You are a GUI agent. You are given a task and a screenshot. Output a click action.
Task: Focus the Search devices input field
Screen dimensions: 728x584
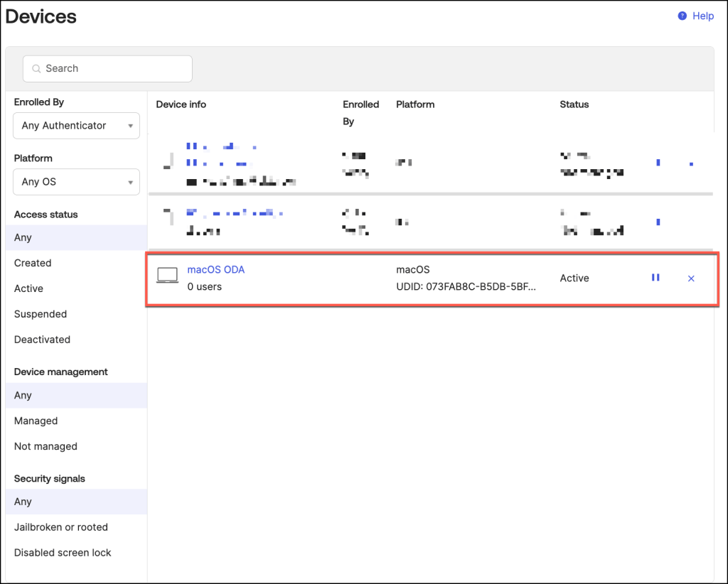point(114,69)
